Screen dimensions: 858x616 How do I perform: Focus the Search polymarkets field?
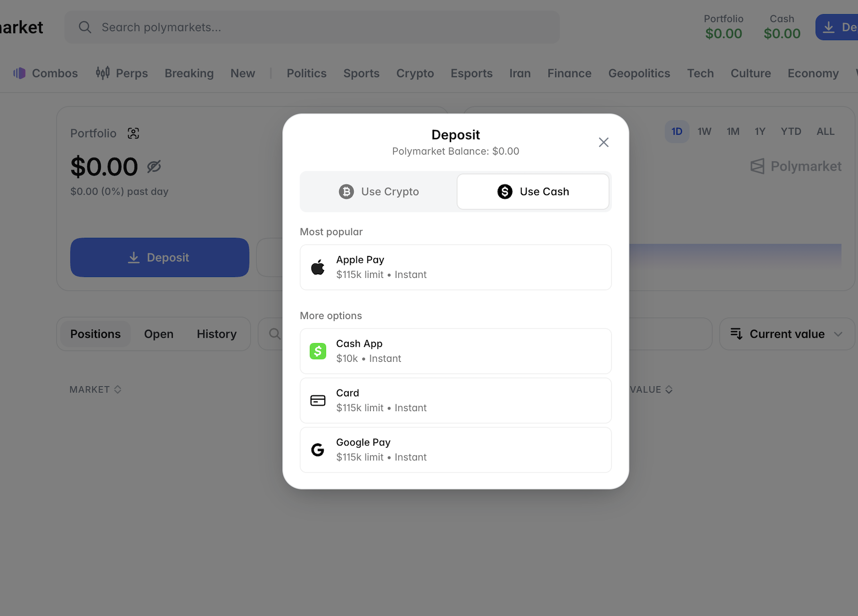(312, 27)
